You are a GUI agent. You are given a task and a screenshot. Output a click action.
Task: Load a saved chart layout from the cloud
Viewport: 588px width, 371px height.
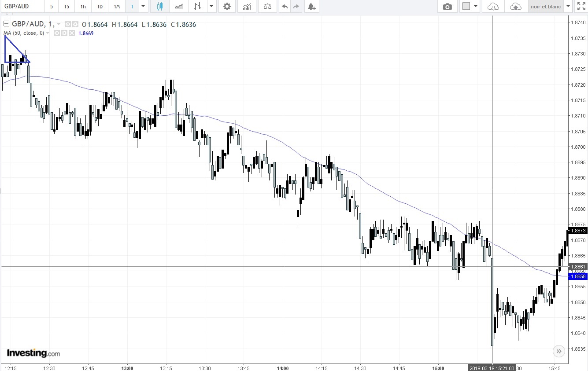494,7
